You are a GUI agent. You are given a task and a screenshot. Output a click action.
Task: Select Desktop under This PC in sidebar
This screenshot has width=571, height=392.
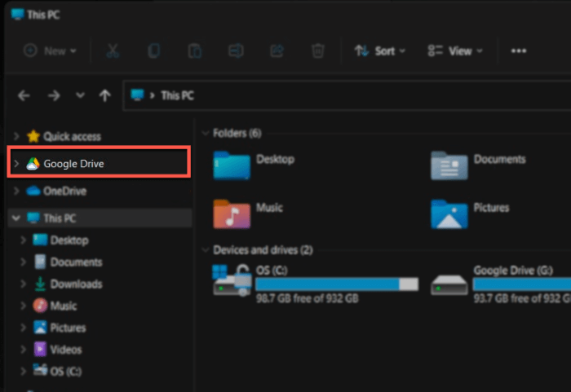100,240
